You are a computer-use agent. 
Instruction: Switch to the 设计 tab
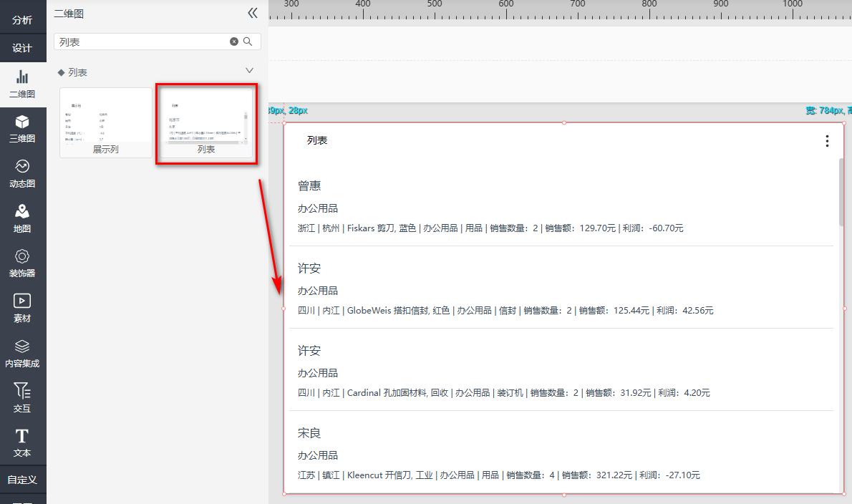click(x=22, y=48)
